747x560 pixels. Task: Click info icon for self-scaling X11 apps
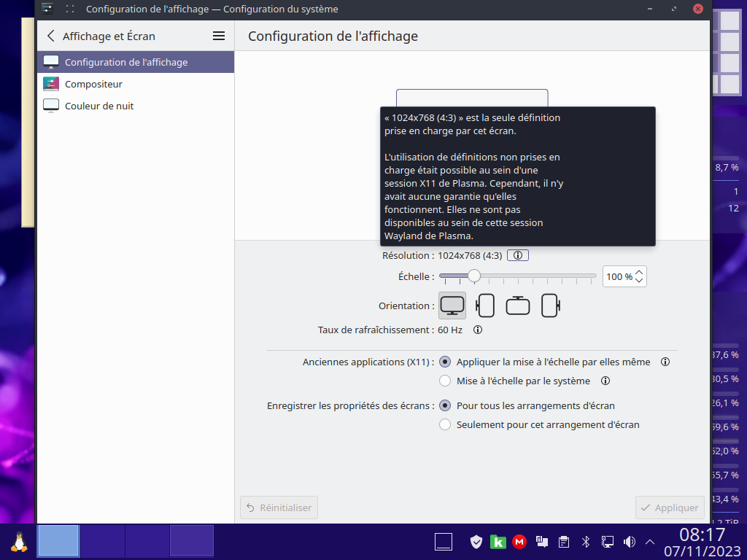(x=665, y=362)
